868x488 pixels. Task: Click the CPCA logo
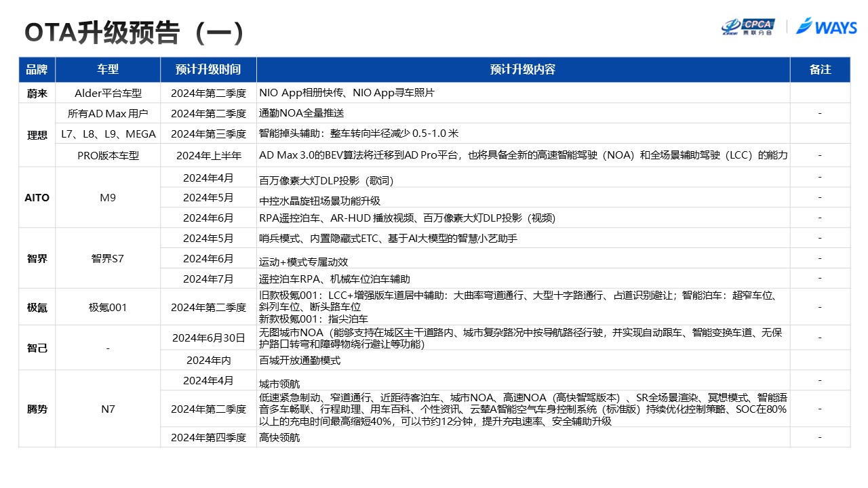(747, 26)
